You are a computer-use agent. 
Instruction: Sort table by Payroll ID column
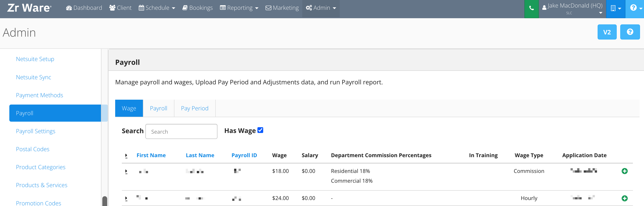click(244, 155)
